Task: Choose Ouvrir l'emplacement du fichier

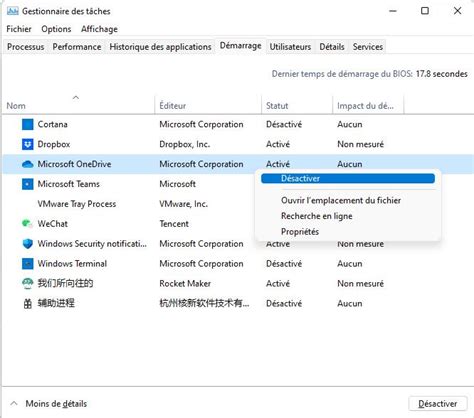Action: [x=341, y=200]
